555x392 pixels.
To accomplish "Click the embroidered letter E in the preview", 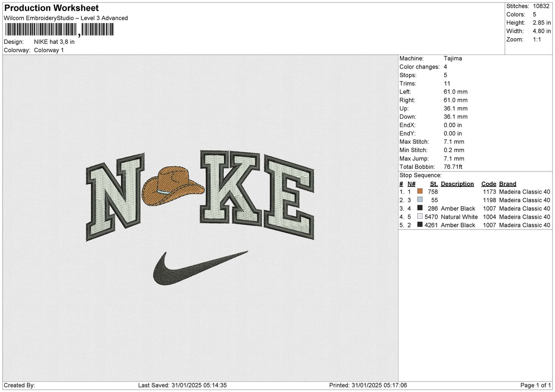I will pyautogui.click(x=290, y=198).
